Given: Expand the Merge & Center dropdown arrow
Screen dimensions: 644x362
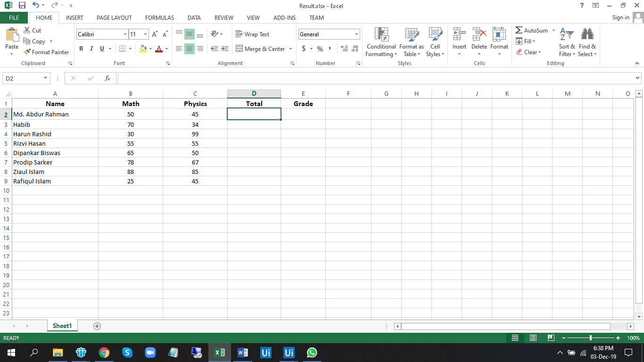Looking at the screenshot, I should 290,49.
